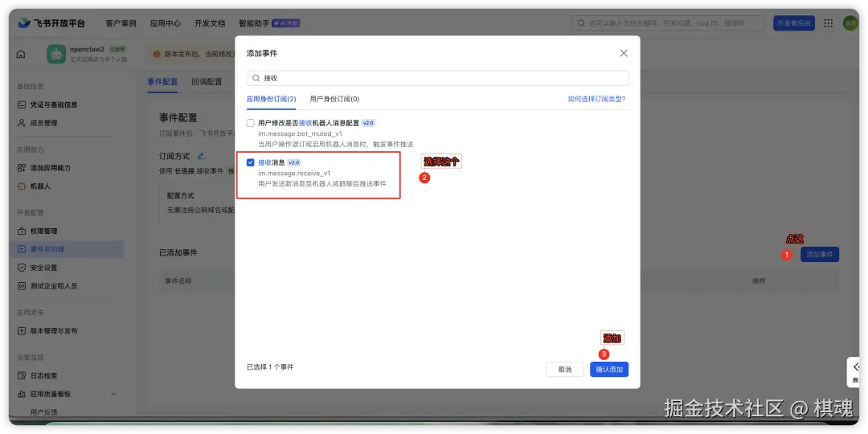This screenshot has width=868, height=434.
Task: Click 飞书开放平台 logo
Action: pos(51,23)
